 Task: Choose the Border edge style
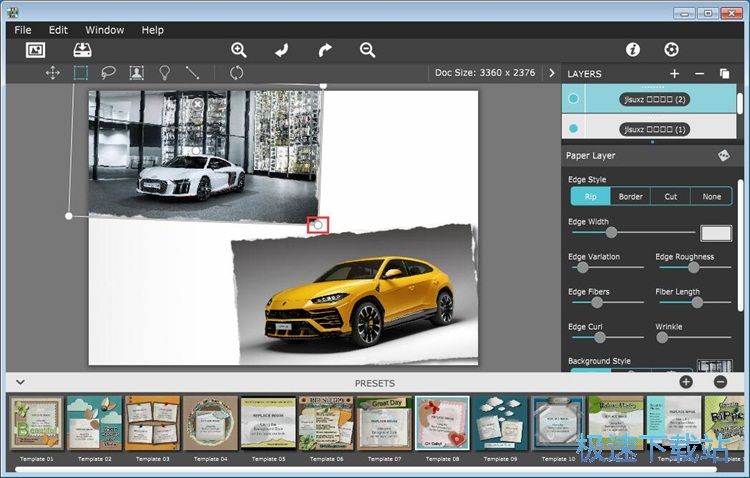pyautogui.click(x=630, y=197)
